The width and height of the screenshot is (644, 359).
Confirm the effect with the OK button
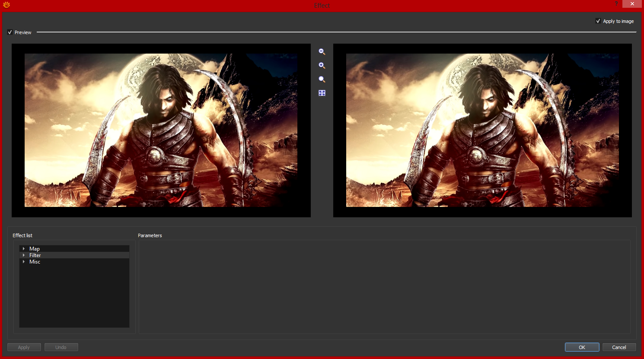[x=582, y=347]
